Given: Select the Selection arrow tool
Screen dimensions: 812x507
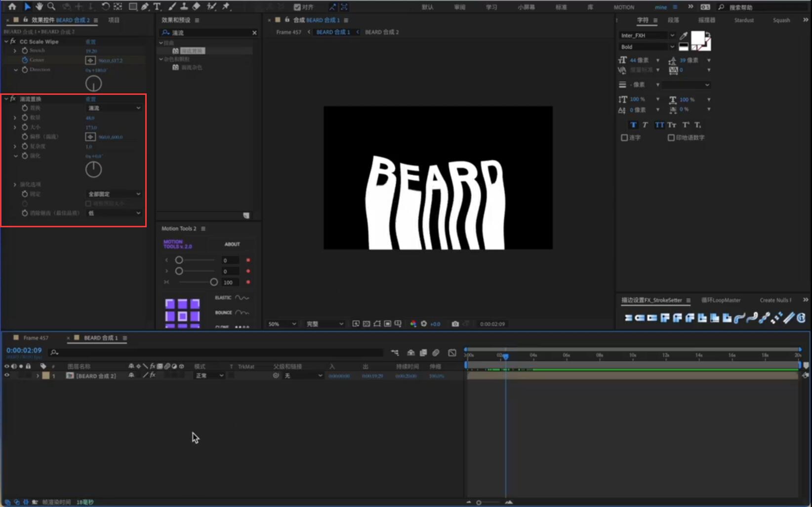Looking at the screenshot, I should (x=27, y=7).
